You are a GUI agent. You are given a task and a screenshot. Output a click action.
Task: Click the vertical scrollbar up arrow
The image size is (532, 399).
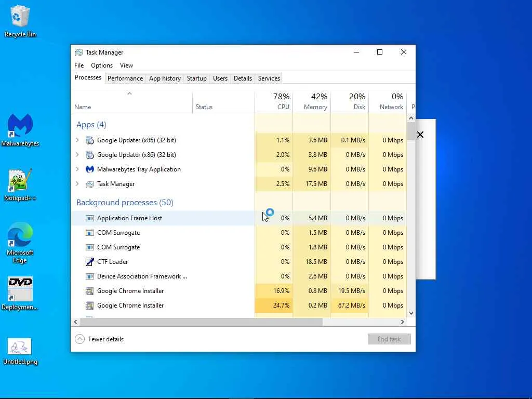pyautogui.click(x=411, y=118)
